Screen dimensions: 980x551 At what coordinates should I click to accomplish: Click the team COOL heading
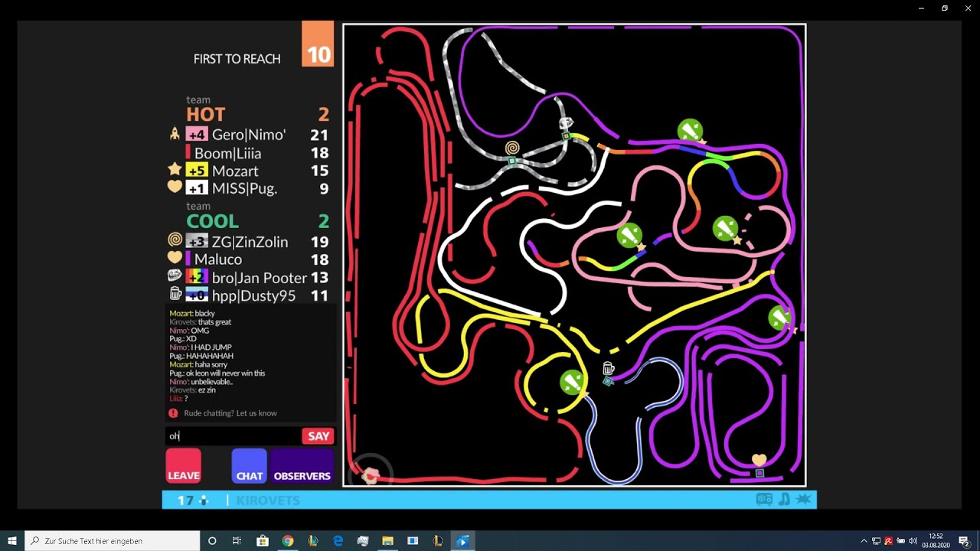click(212, 221)
